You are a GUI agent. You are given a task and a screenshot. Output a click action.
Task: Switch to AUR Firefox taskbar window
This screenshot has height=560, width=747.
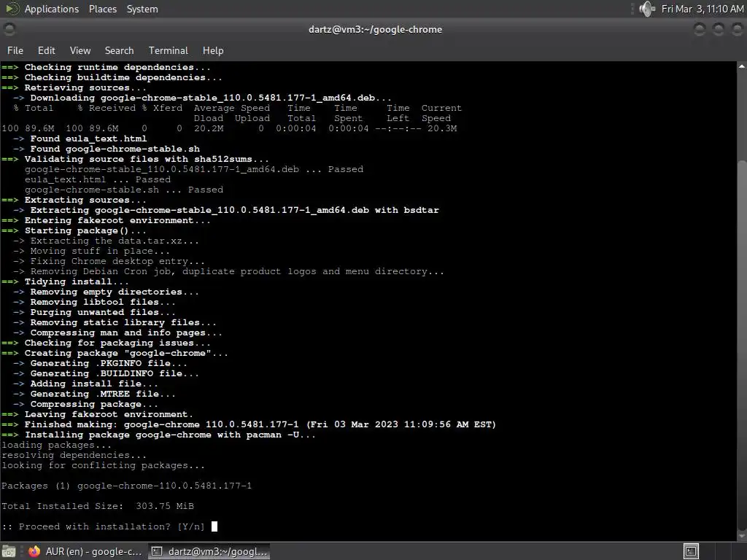[85, 551]
